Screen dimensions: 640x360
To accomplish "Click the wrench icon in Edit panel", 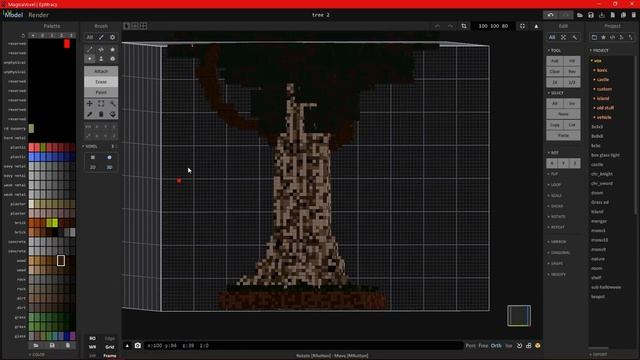I will click(x=575, y=37).
